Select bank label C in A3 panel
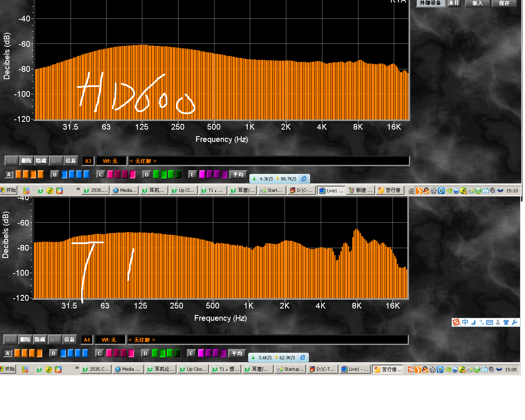Viewport: 525px width, 420px height. click(100, 174)
